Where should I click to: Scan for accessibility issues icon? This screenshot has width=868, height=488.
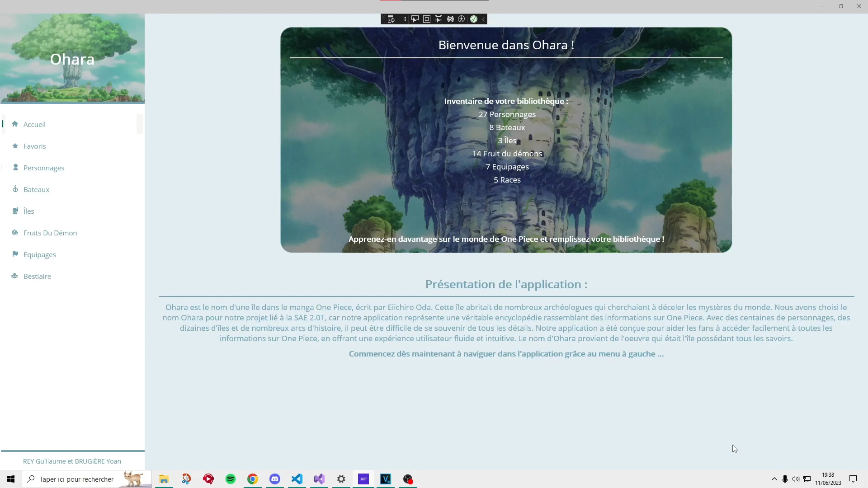462,19
